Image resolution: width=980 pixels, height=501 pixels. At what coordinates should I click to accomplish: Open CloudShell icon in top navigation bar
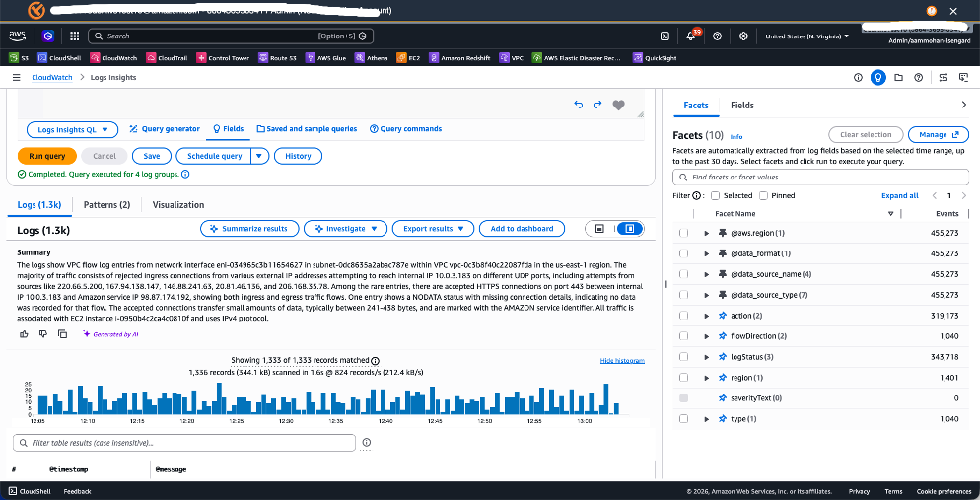(666, 36)
